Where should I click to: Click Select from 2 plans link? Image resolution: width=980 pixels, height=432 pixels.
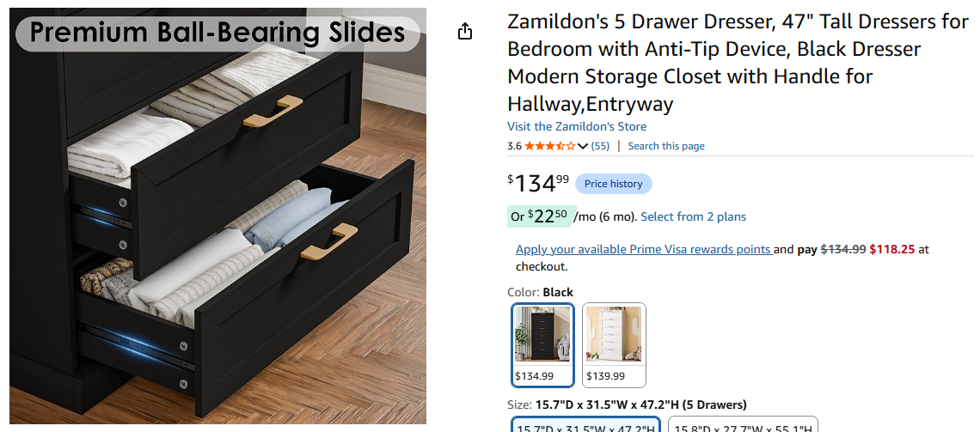coord(693,216)
